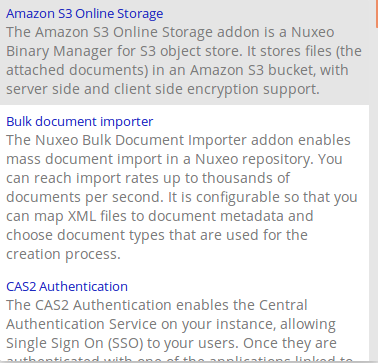Open the Bulk document importer link
This screenshot has width=378, height=363.
click(80, 122)
